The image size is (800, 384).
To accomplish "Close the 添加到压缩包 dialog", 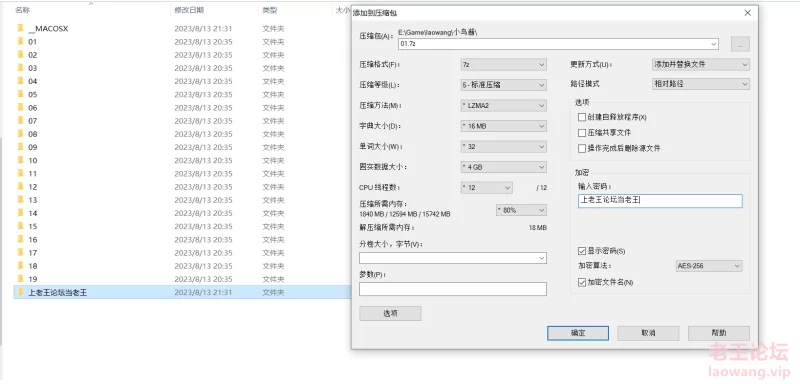I will coord(747,13).
